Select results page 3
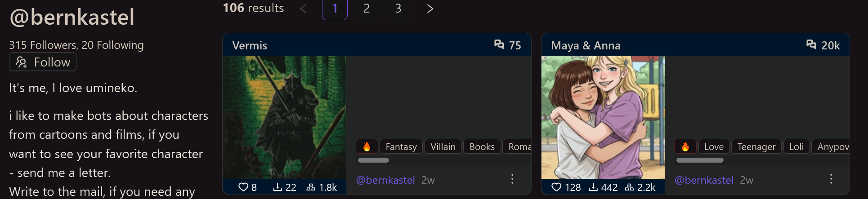 pyautogui.click(x=398, y=9)
